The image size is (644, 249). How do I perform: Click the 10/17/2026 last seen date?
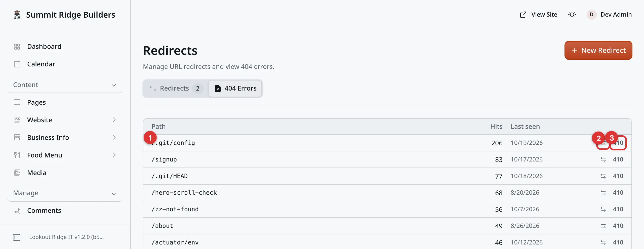pos(527,159)
